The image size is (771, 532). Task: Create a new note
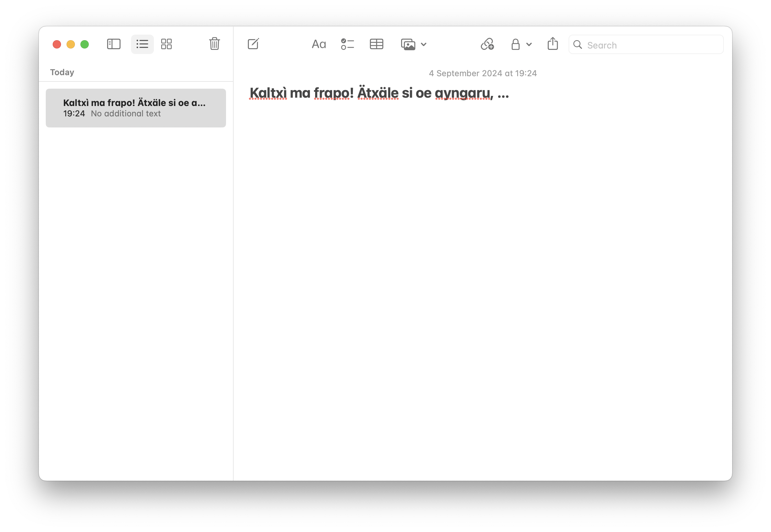click(x=253, y=44)
